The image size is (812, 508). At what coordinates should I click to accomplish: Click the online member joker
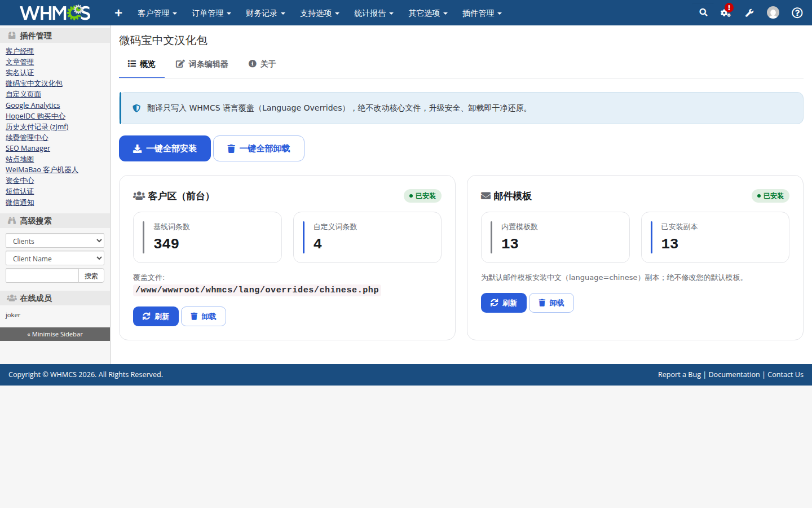tap(13, 315)
